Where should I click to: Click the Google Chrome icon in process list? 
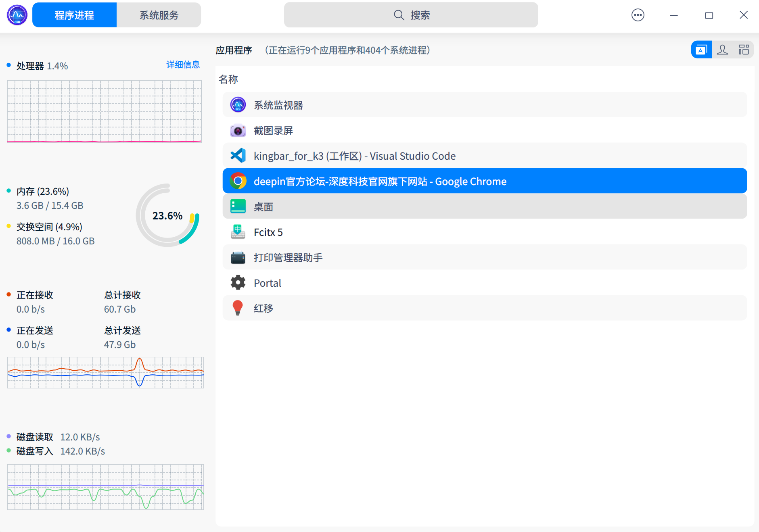[x=238, y=181]
